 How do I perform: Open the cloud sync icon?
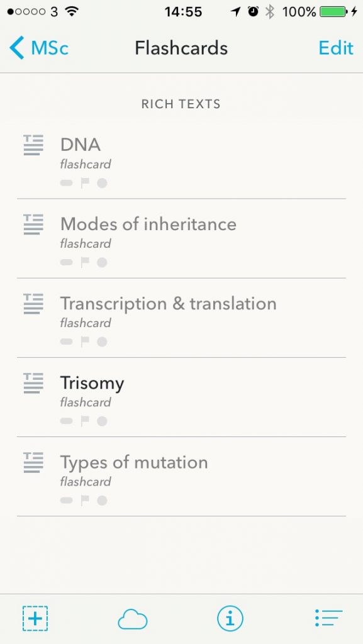(x=133, y=619)
